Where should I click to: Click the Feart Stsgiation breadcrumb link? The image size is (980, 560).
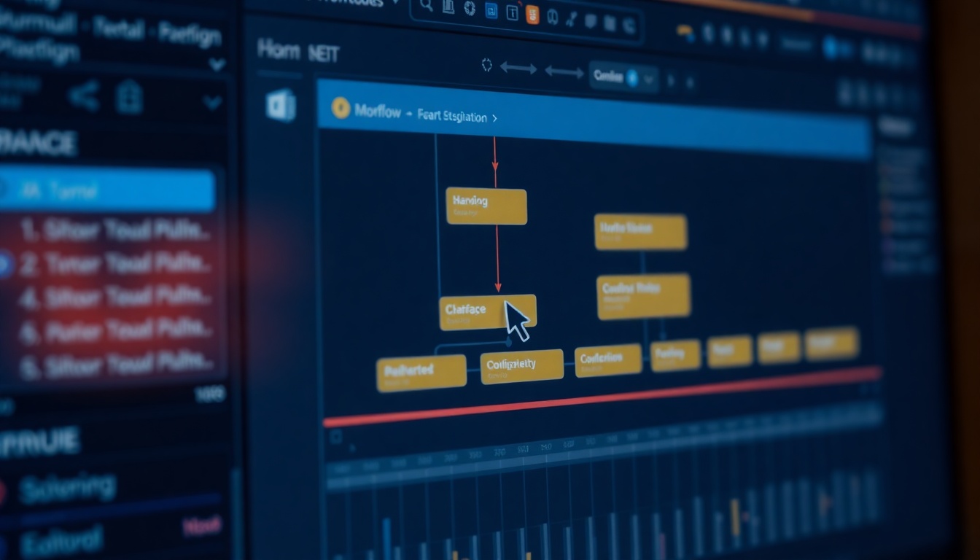[x=452, y=117]
